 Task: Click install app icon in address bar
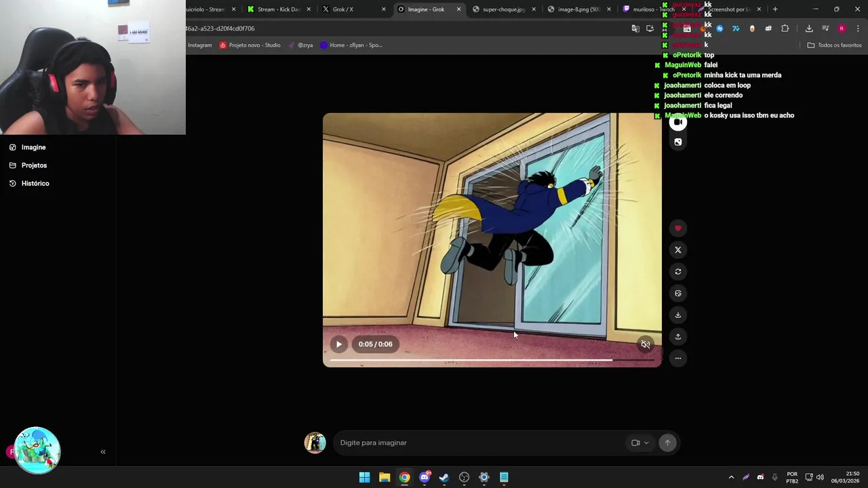click(x=650, y=28)
